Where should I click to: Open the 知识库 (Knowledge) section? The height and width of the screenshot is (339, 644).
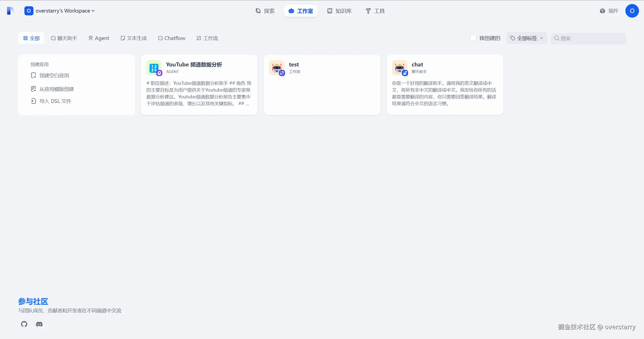(339, 11)
